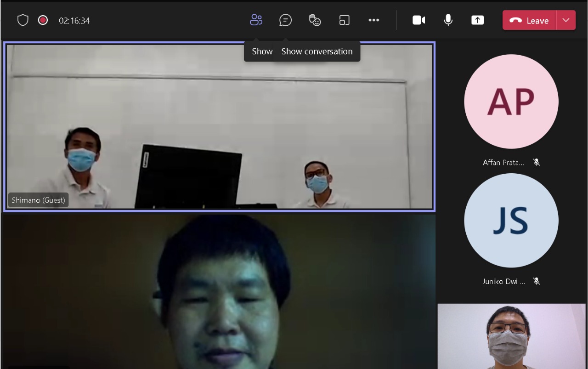The image size is (588, 369).
Task: Open the raise hand reactions icon
Action: 315,20
